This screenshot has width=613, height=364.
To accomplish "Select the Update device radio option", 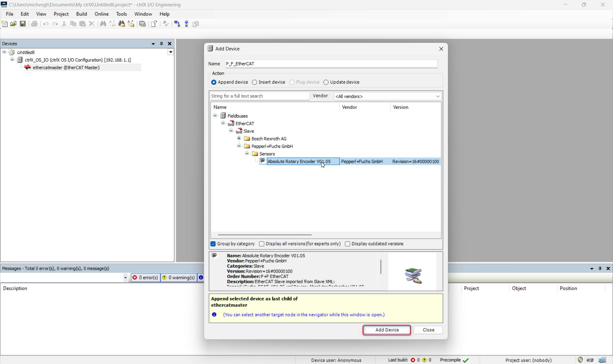I will tap(326, 82).
